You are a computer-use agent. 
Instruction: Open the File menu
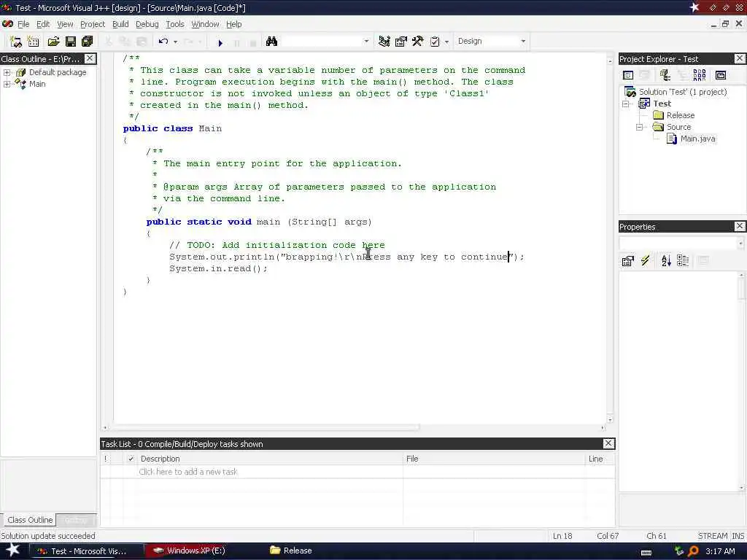click(x=23, y=24)
